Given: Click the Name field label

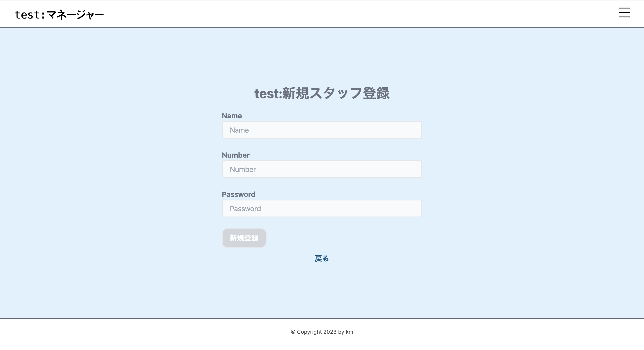Looking at the screenshot, I should click(x=231, y=116).
